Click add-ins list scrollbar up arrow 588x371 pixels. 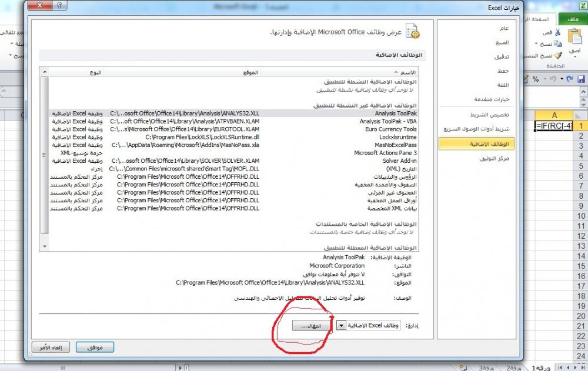click(45, 72)
